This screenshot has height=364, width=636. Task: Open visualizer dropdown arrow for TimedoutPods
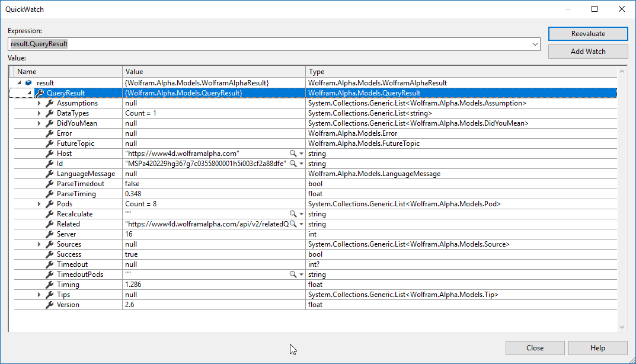coord(301,274)
